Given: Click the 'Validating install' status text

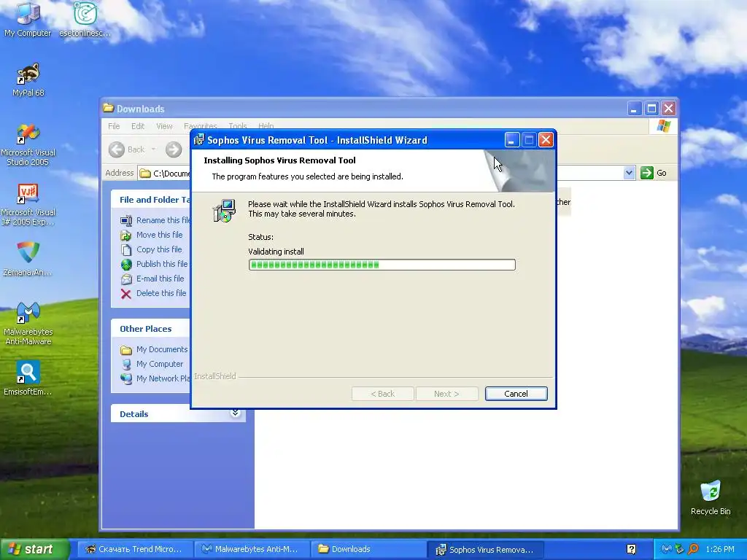Looking at the screenshot, I should coord(276,252).
